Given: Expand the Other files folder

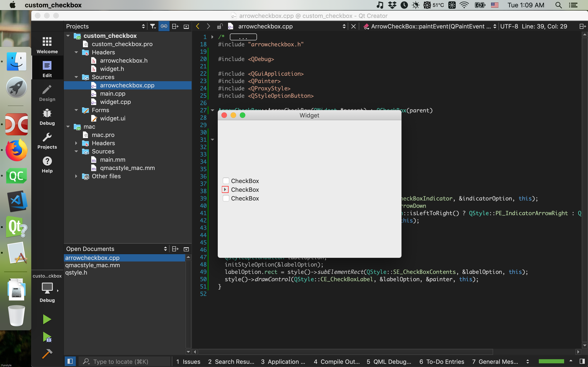Looking at the screenshot, I should point(76,176).
